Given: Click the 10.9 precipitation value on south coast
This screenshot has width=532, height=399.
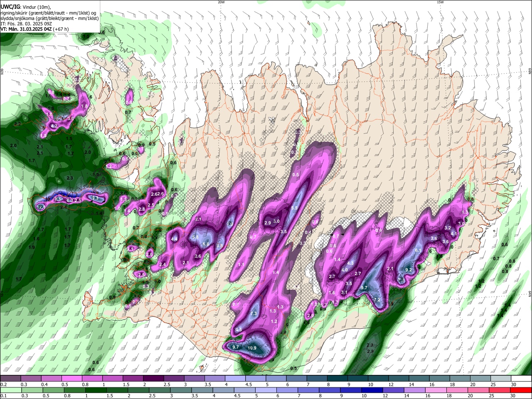Looking at the screenshot, I should [252, 348].
